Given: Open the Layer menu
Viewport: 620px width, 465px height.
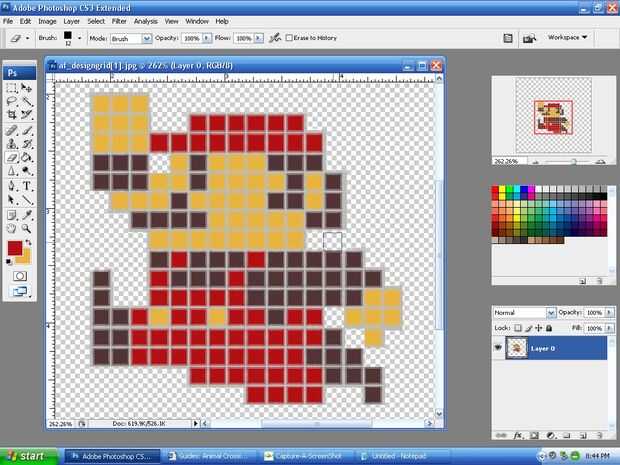Looking at the screenshot, I should click(72, 21).
